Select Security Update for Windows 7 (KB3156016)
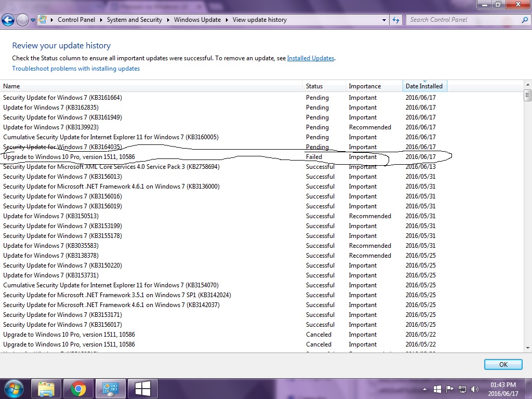 pyautogui.click(x=223, y=196)
